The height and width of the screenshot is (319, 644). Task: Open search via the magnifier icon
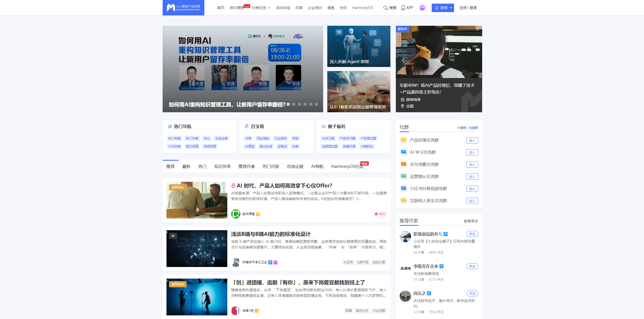tap(385, 8)
